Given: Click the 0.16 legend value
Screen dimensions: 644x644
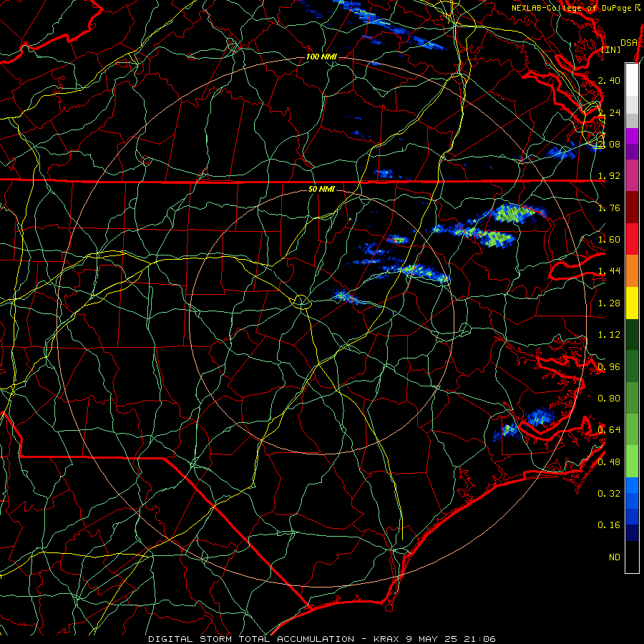Looking at the screenshot, I should (609, 525).
